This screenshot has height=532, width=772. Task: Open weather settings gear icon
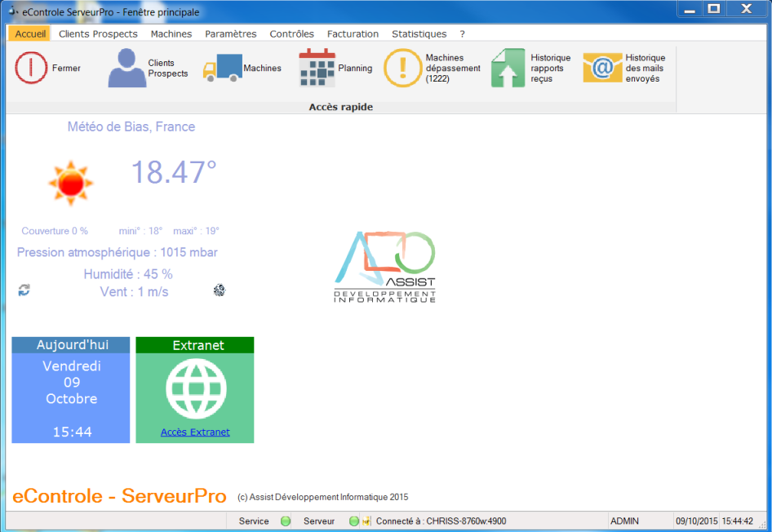[x=219, y=290]
